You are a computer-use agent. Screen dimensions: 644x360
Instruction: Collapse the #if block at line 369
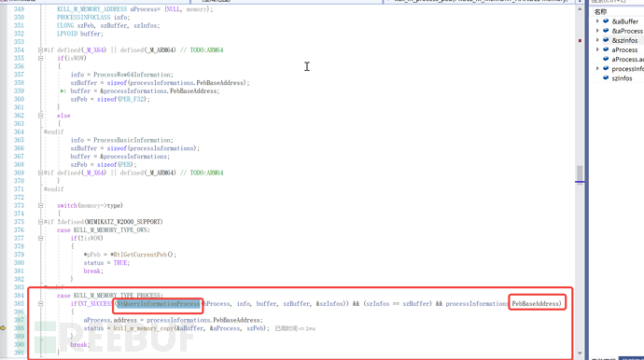point(40,173)
